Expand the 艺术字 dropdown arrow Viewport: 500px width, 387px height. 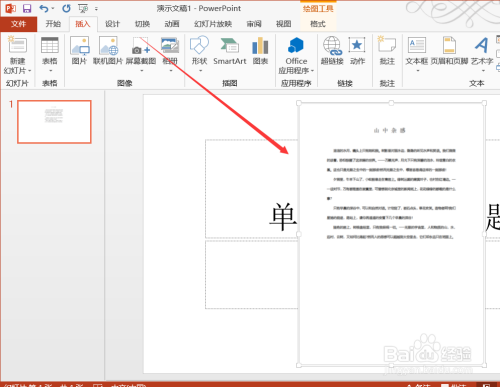pos(483,71)
